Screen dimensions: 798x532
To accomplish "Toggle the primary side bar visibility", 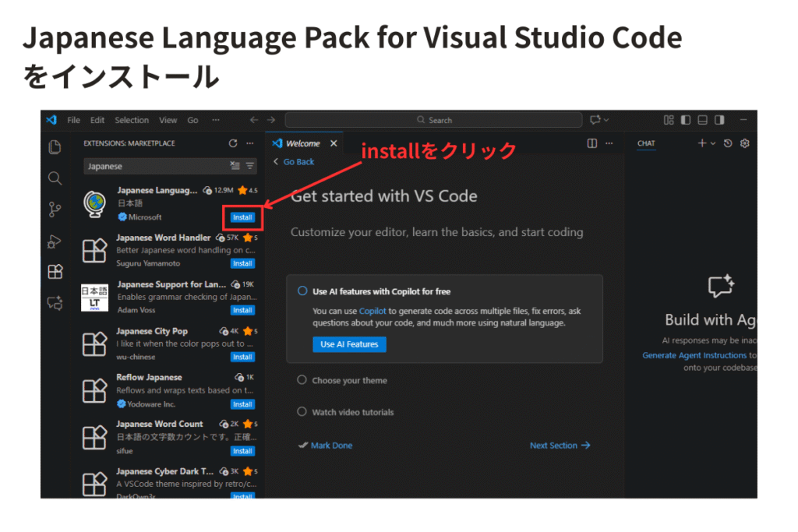I will pos(686,120).
